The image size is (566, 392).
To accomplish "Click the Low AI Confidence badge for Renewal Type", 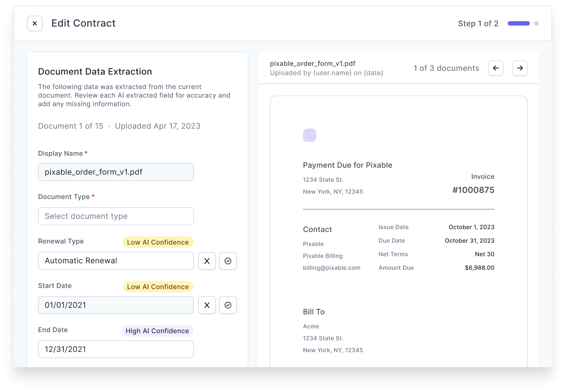I will 158,242.
